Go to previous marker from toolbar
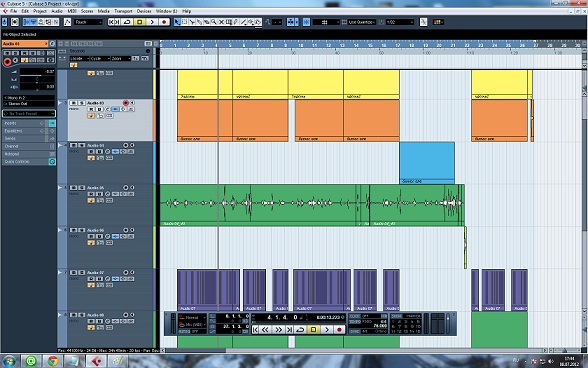 (x=111, y=22)
